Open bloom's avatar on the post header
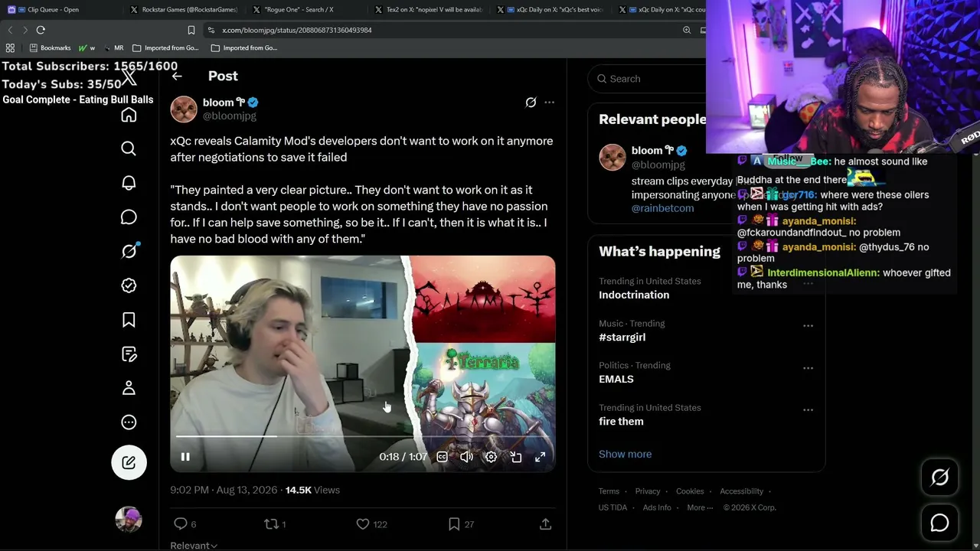The height and width of the screenshot is (551, 980). click(184, 109)
